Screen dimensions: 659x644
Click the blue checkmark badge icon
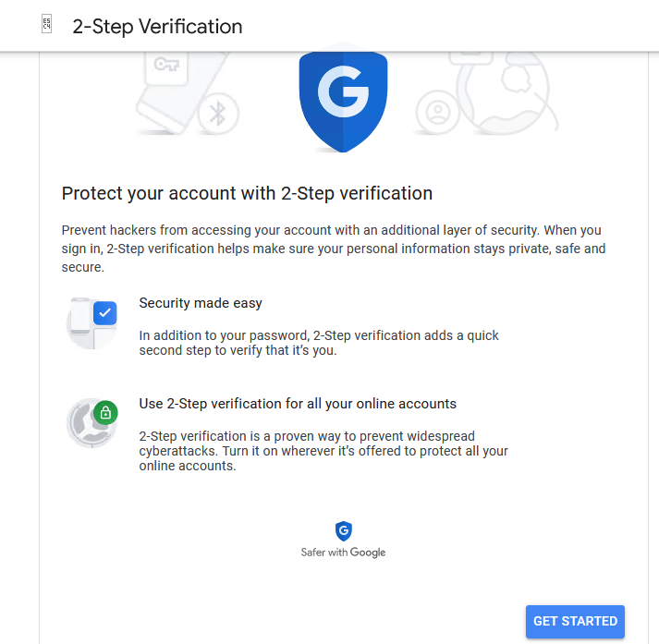click(104, 313)
